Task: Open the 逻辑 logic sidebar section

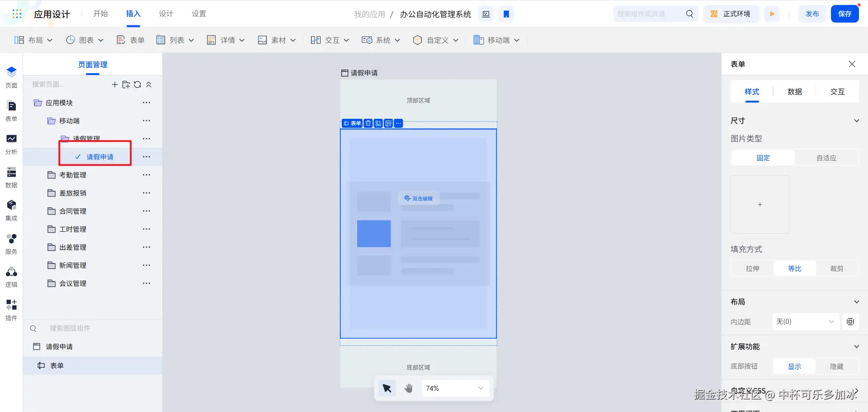Action: tap(11, 277)
